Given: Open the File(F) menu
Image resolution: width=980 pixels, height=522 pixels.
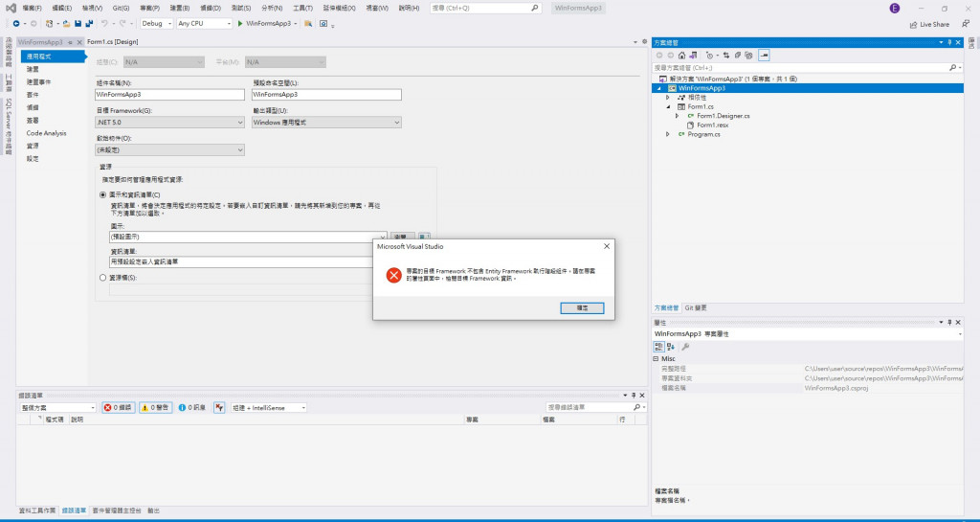Looking at the screenshot, I should 32,8.
